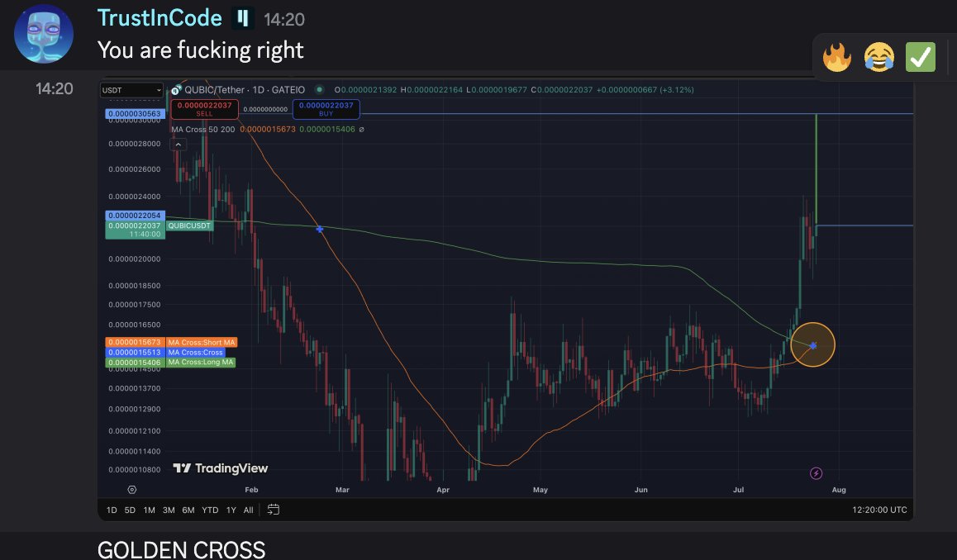Select the 1Y time range

231,510
